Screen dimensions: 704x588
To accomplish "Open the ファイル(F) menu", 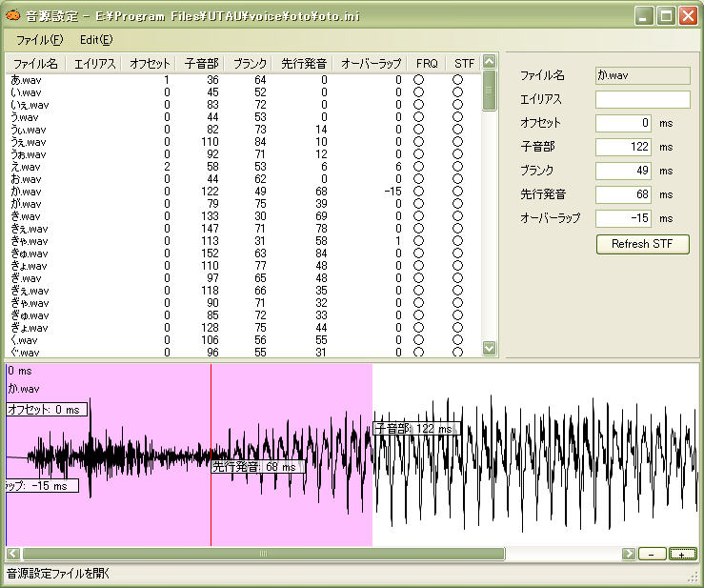I will (39, 40).
